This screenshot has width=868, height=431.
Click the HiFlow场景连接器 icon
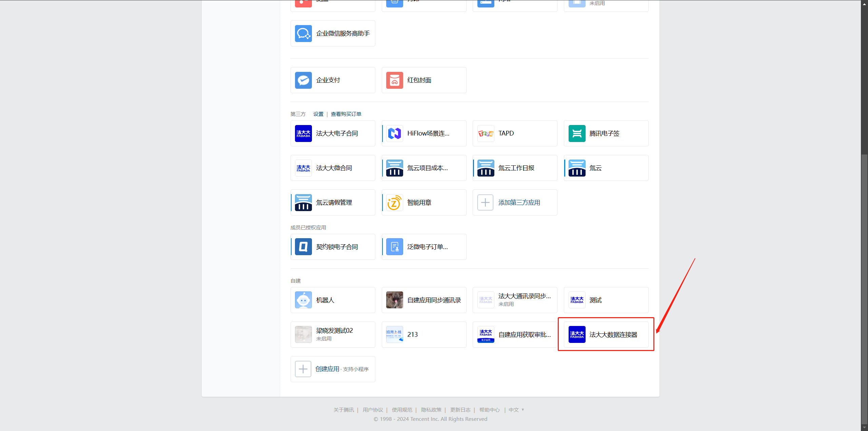[x=394, y=134]
